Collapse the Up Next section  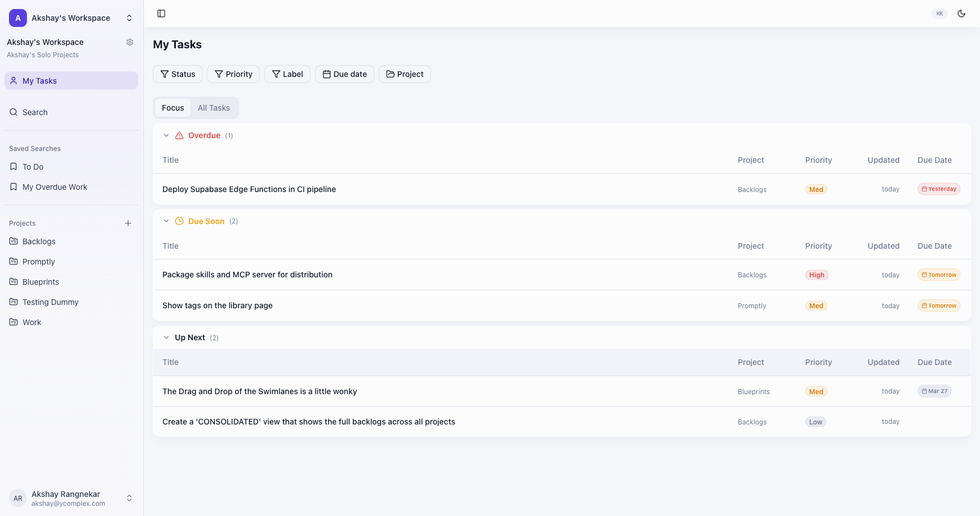pyautogui.click(x=166, y=337)
